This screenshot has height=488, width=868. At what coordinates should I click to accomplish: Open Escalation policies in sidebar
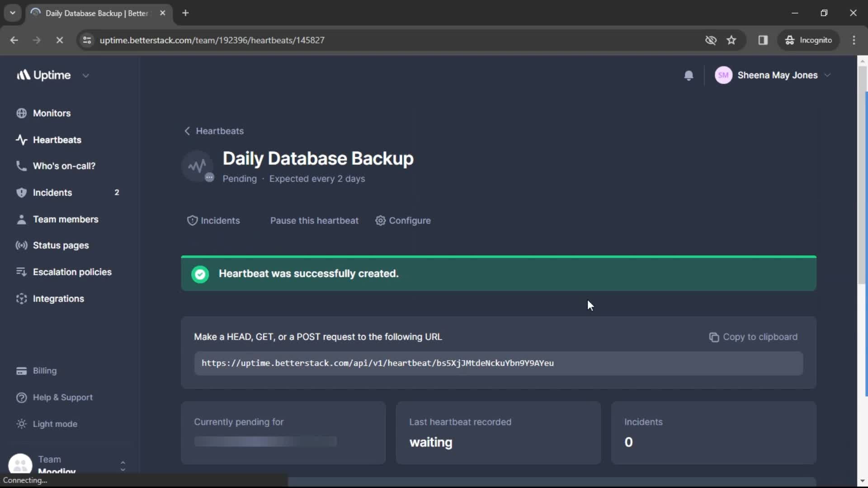(72, 272)
